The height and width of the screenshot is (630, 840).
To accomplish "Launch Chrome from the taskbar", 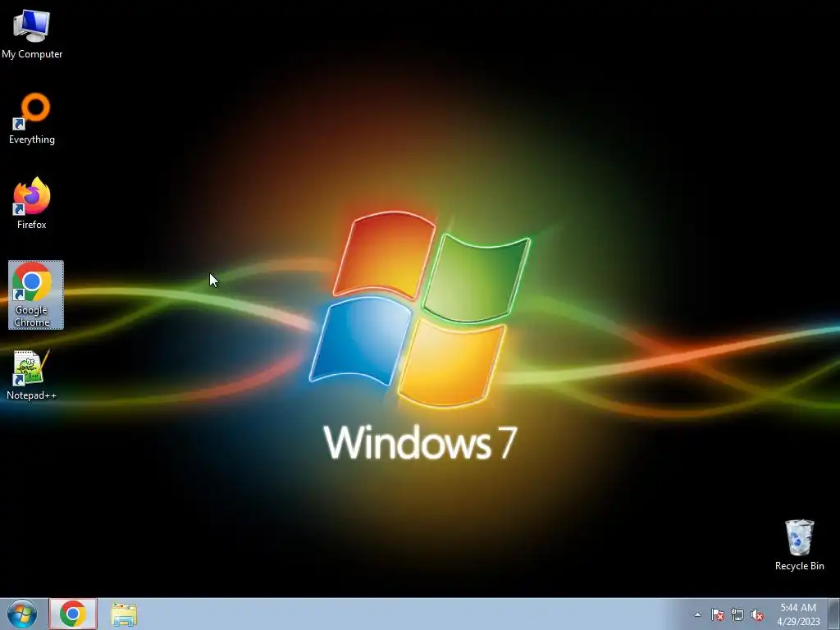I will tap(73, 614).
